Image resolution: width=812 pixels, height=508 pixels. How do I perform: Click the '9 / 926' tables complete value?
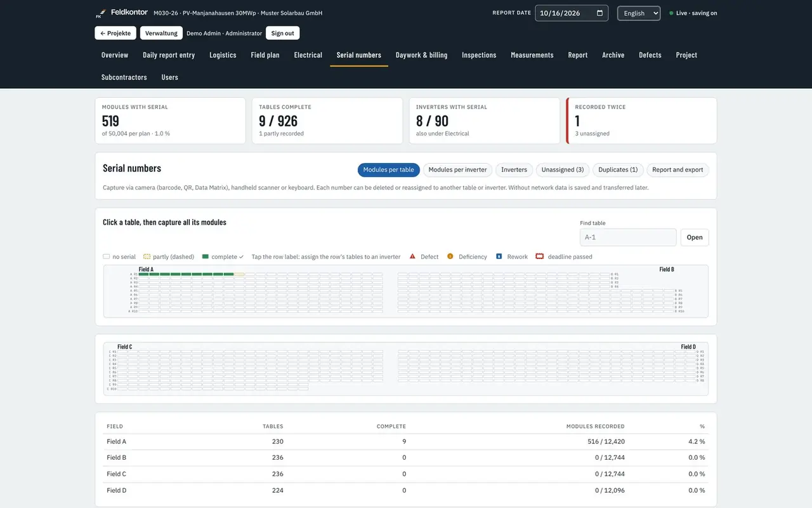point(278,121)
